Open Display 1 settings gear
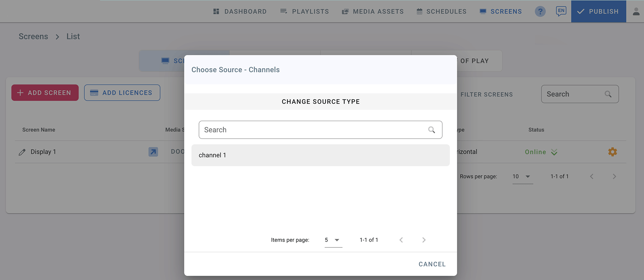 point(613,152)
